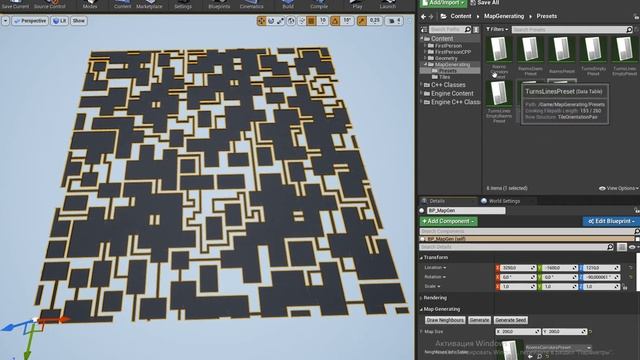This screenshot has width=640, height=360.
Task: Select the Geometry folder
Action: tap(446, 58)
